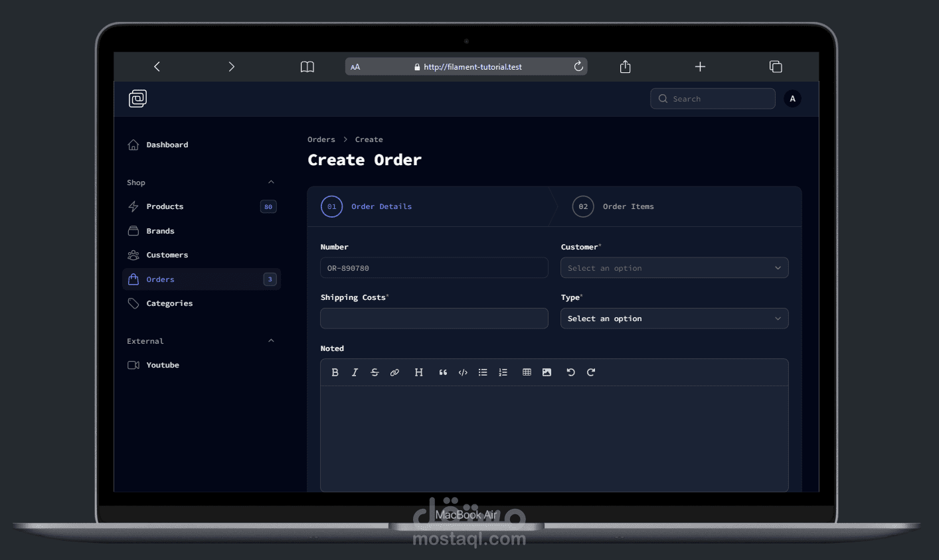Click the Shipping Costs input field
Image resolution: width=939 pixels, height=560 pixels.
click(x=434, y=318)
